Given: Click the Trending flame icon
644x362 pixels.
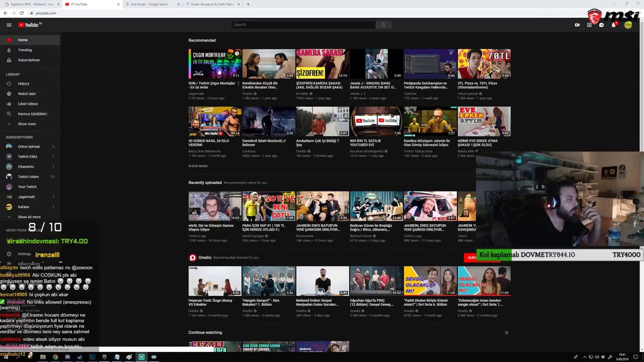Looking at the screenshot, I should coord(9,50).
